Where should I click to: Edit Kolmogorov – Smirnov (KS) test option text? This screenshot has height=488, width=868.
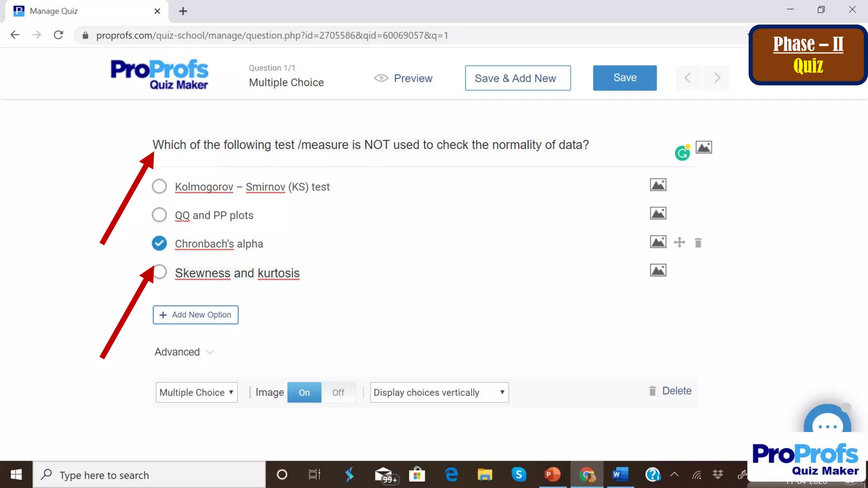252,187
